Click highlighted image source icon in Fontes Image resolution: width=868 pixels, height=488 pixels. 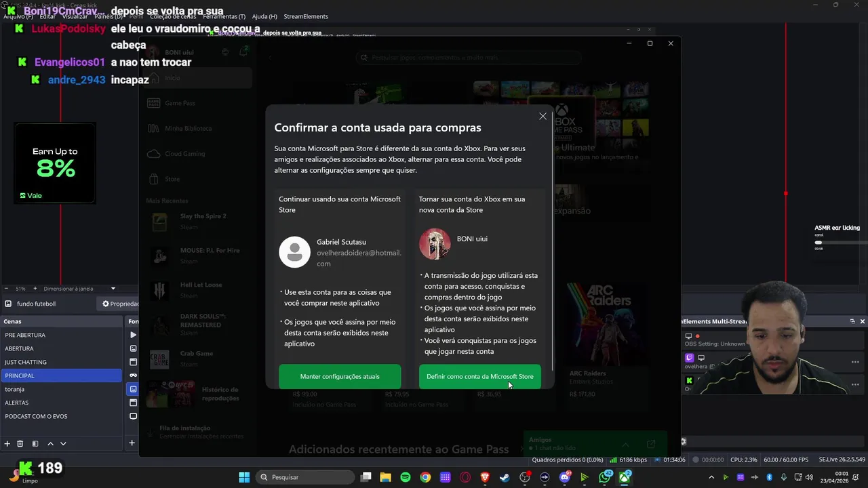pos(133,389)
